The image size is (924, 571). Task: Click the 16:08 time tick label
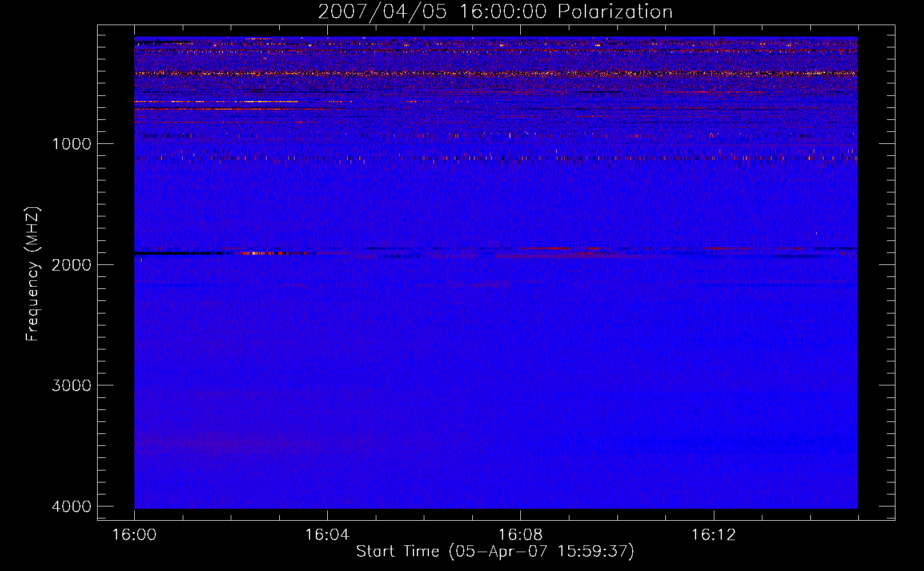[x=520, y=535]
